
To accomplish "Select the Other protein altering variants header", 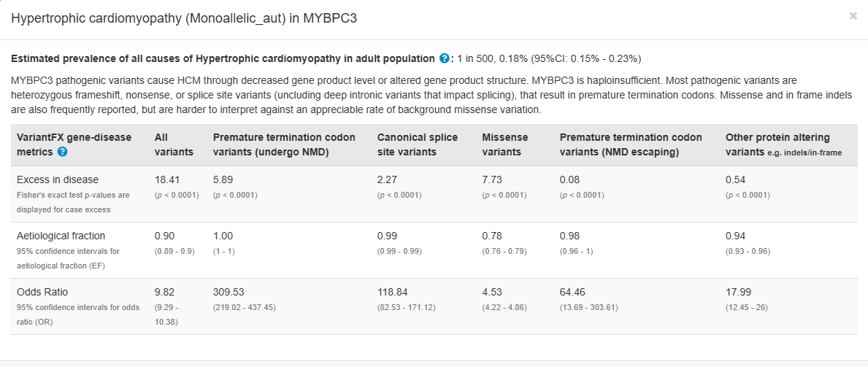I will [777, 144].
